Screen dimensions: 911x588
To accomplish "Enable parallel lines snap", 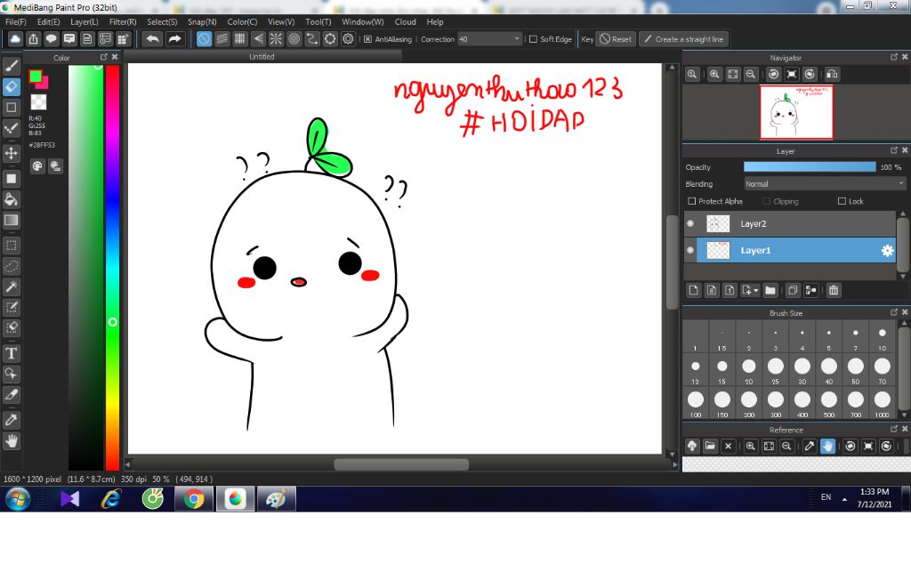I will click(x=222, y=39).
